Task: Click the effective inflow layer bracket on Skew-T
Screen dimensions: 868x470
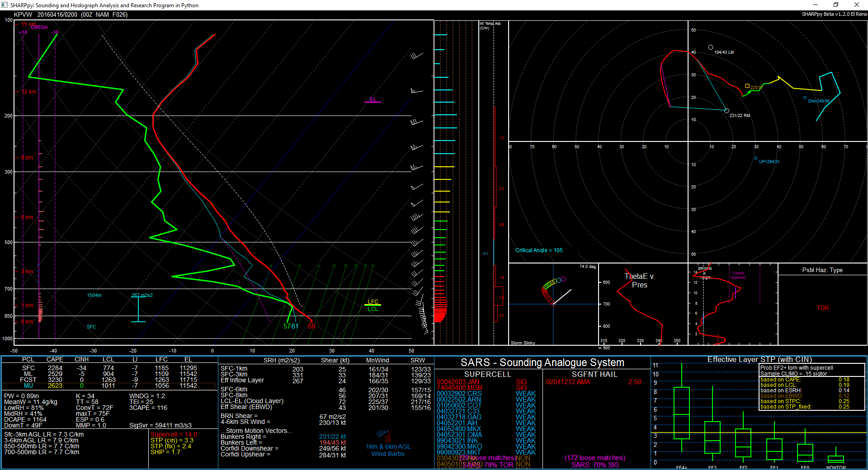Action: (138, 310)
